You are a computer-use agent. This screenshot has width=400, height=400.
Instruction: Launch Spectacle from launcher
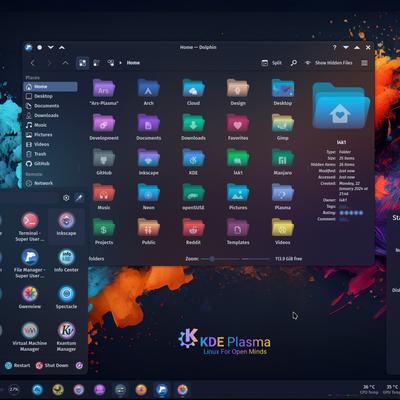coord(66,297)
